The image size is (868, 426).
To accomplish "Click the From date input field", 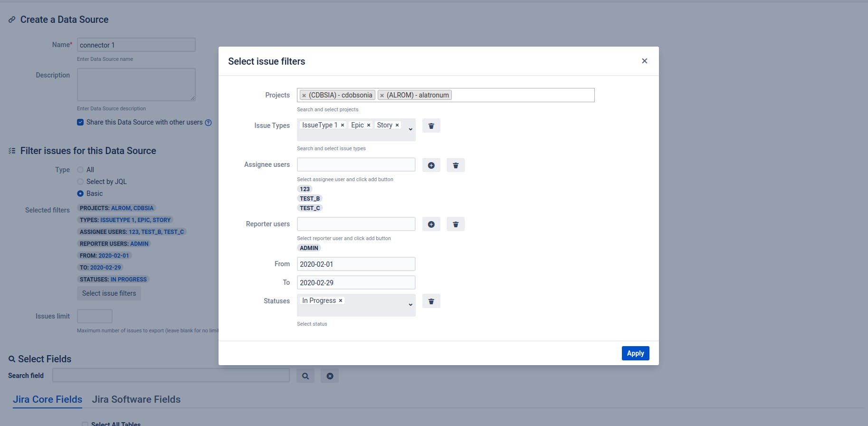I will [356, 264].
